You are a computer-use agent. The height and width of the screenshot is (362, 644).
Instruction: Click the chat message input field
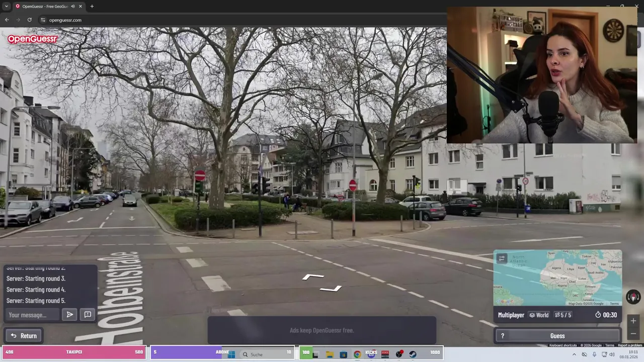click(x=33, y=315)
